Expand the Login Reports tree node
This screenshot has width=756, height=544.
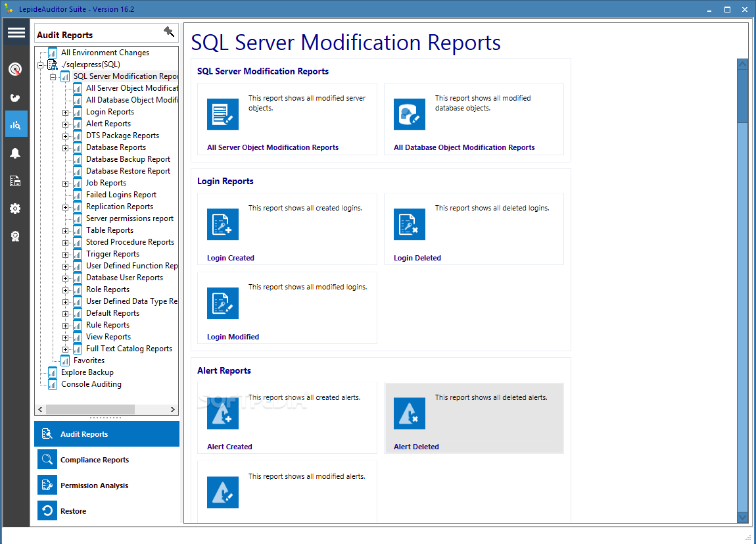65,112
